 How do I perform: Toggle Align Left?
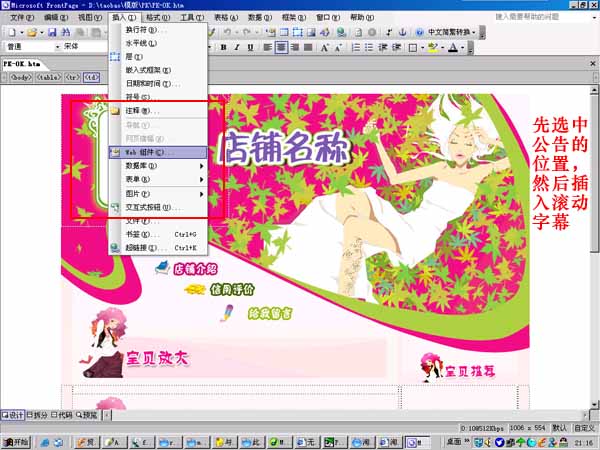(268, 47)
